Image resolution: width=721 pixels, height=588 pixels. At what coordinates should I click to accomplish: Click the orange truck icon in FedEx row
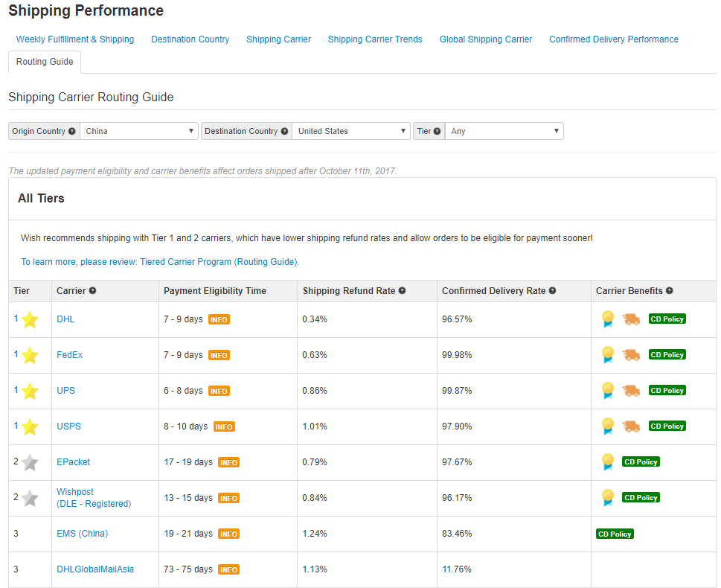click(x=631, y=355)
